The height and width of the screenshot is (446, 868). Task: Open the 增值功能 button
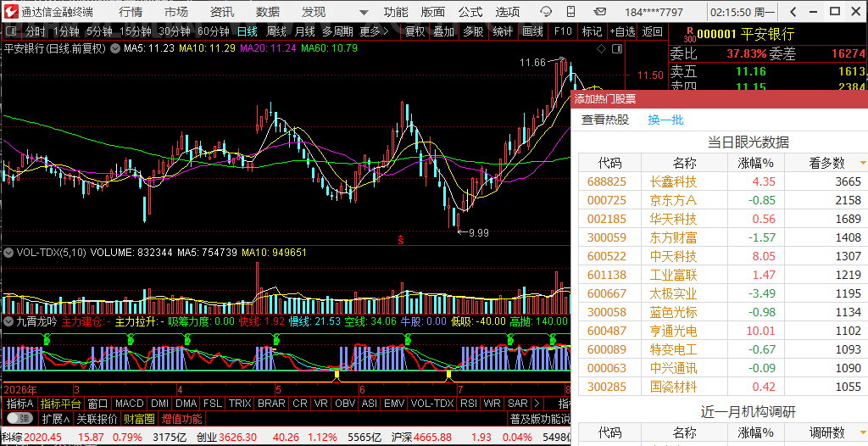(182, 419)
